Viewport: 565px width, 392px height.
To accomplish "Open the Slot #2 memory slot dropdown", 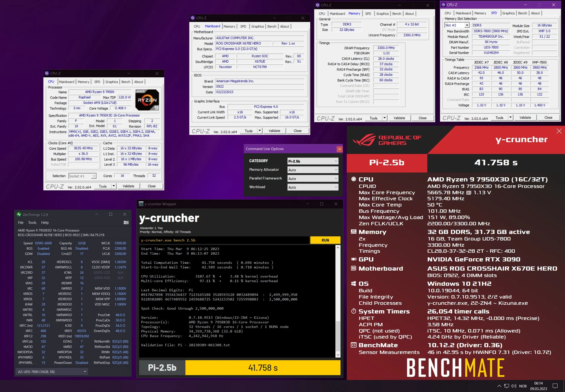I will (x=457, y=25).
